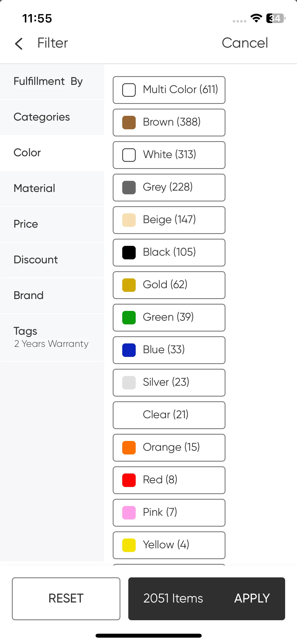Image resolution: width=297 pixels, height=644 pixels.
Task: Switch to the Material filter
Action: [52, 188]
